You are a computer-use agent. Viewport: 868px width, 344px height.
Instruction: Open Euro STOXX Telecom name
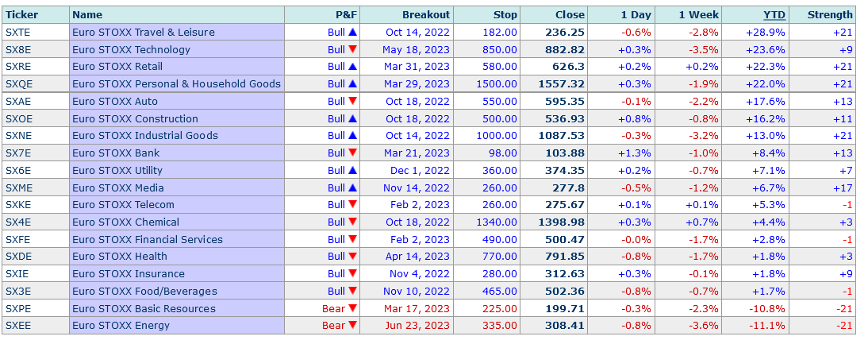click(123, 204)
